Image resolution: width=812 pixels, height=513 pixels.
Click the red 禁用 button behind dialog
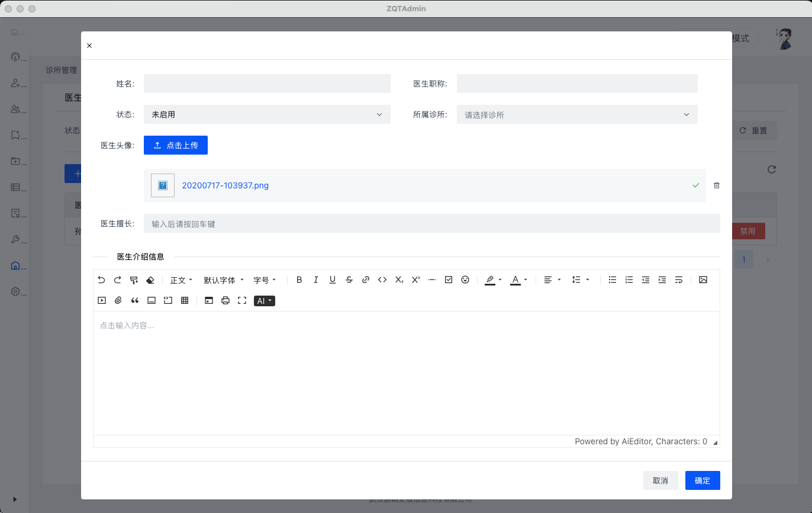(748, 231)
